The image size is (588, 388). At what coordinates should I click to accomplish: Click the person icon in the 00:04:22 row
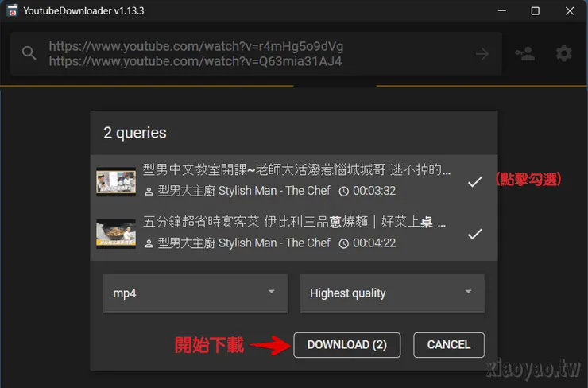[x=149, y=244]
